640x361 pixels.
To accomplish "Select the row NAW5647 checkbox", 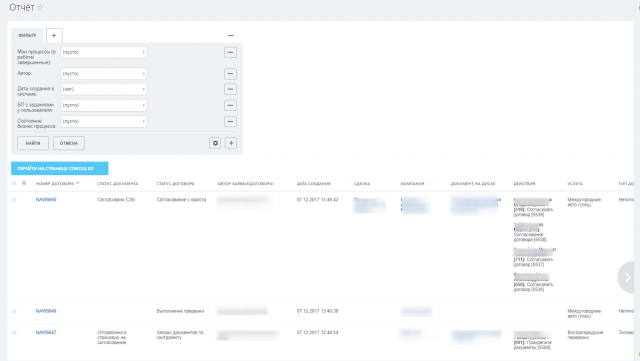I will [x=14, y=333].
